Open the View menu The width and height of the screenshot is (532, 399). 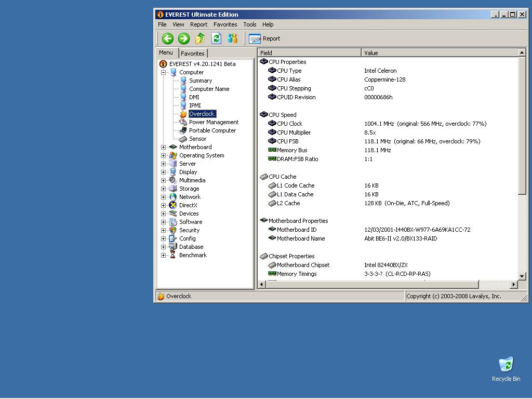coord(178,24)
